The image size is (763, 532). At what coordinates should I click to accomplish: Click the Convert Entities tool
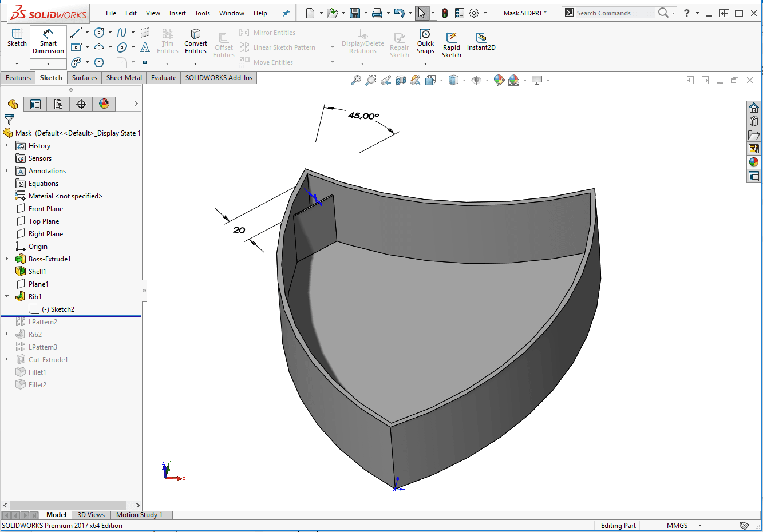[196, 41]
